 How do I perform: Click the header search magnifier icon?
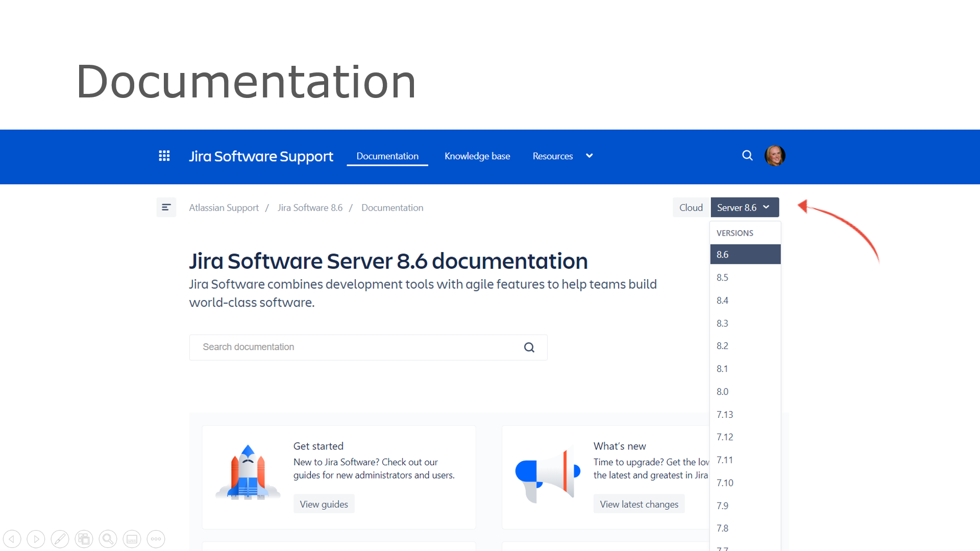pos(747,156)
